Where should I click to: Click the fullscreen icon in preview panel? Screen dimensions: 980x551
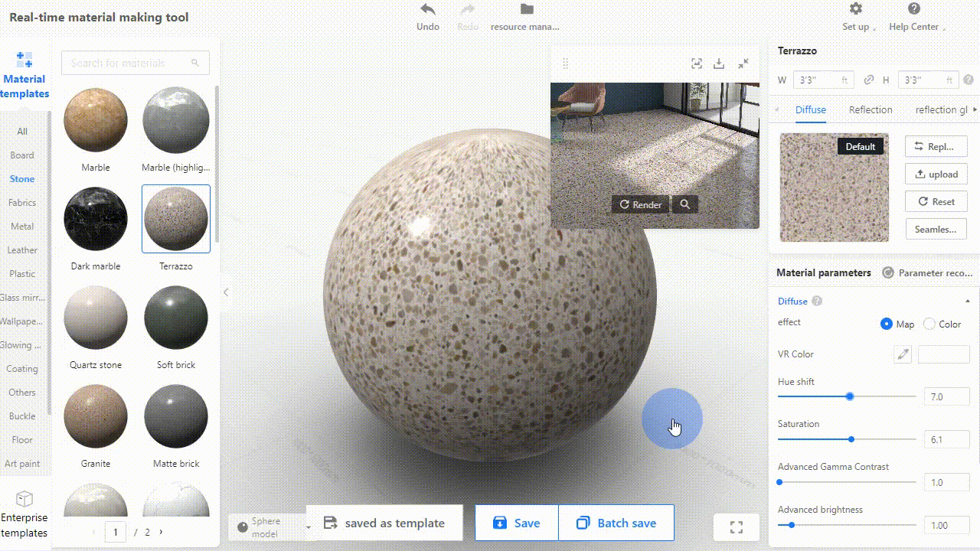(x=696, y=64)
